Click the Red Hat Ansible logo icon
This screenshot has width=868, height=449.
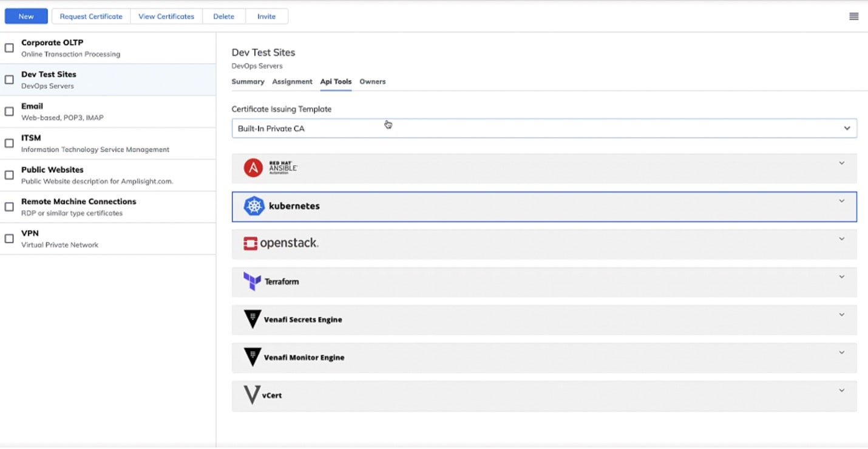pos(253,168)
